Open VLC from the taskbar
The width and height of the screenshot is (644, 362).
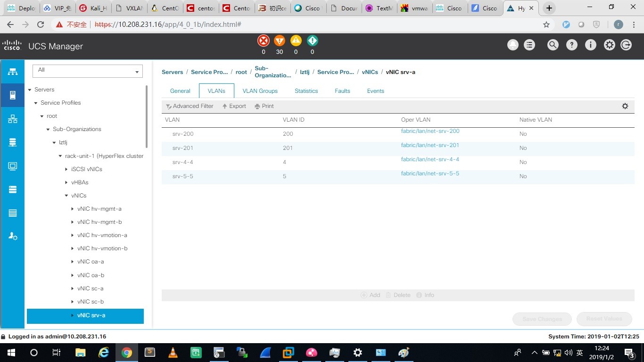(x=173, y=353)
